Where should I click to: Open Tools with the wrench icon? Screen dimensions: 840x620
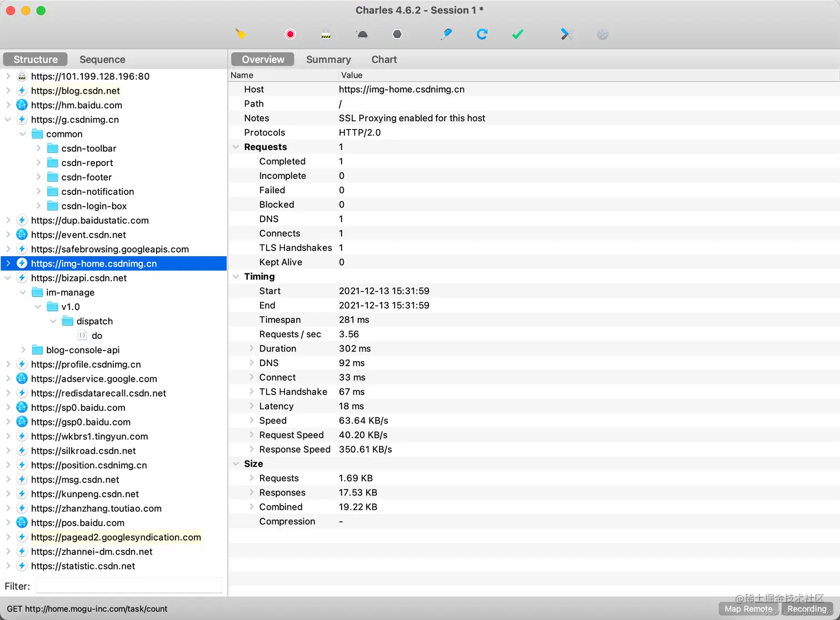pyautogui.click(x=567, y=34)
